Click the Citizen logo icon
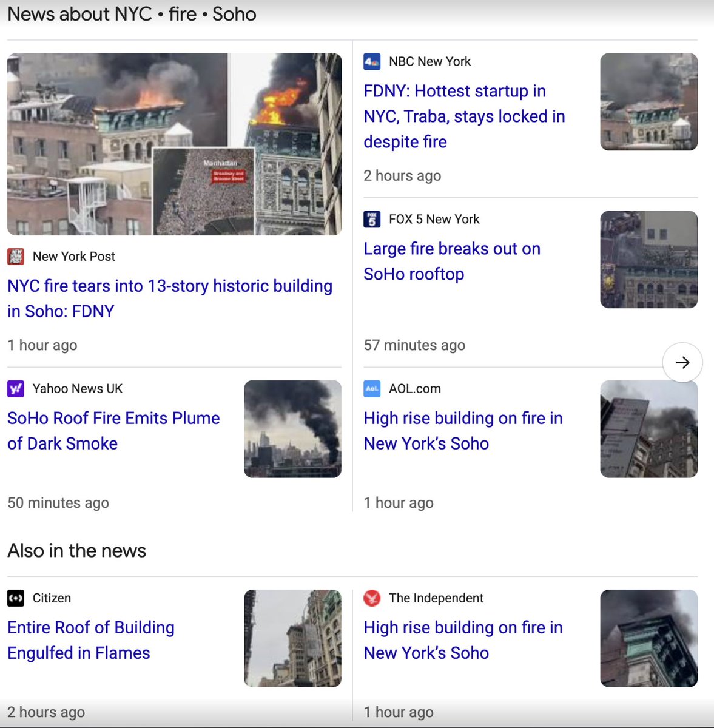This screenshot has width=714, height=728. 16,598
